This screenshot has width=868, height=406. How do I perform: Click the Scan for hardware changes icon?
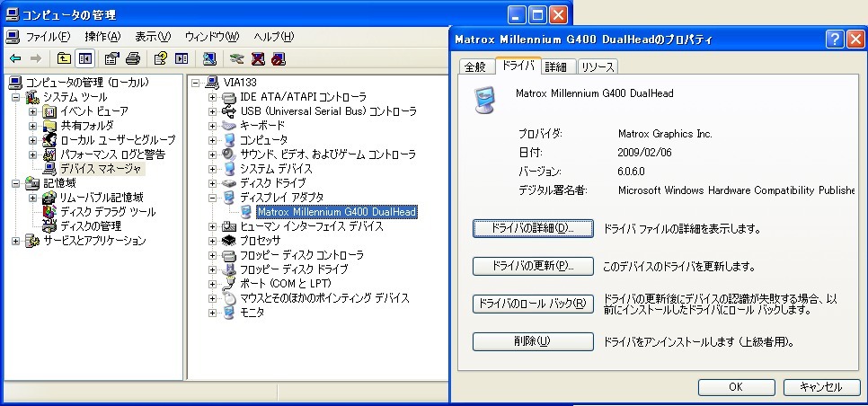coord(209,58)
